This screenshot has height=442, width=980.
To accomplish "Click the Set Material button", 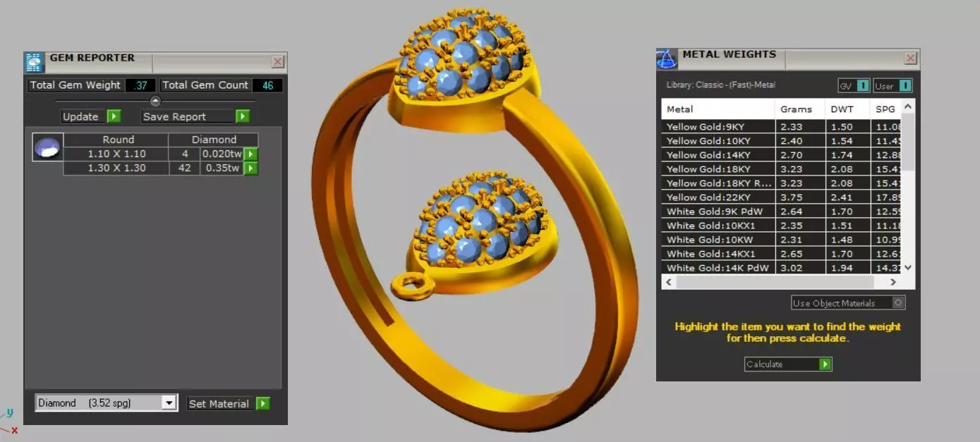I will 229,403.
